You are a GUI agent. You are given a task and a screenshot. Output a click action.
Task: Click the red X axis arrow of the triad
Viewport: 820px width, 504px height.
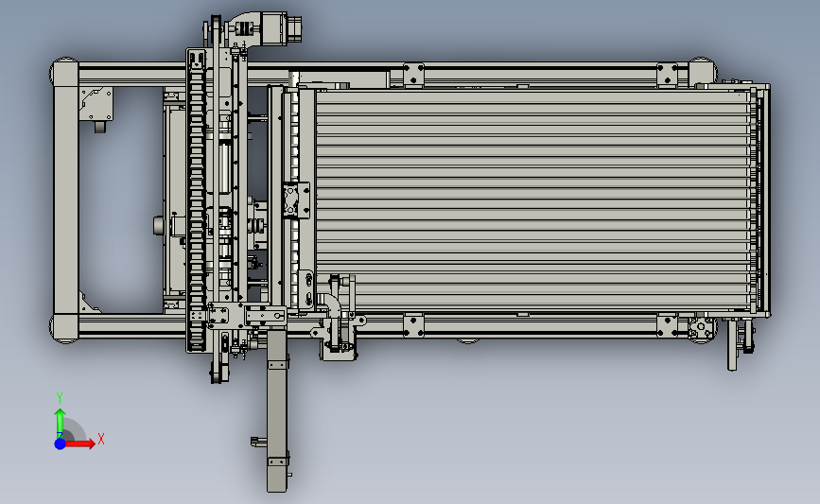pos(79,443)
